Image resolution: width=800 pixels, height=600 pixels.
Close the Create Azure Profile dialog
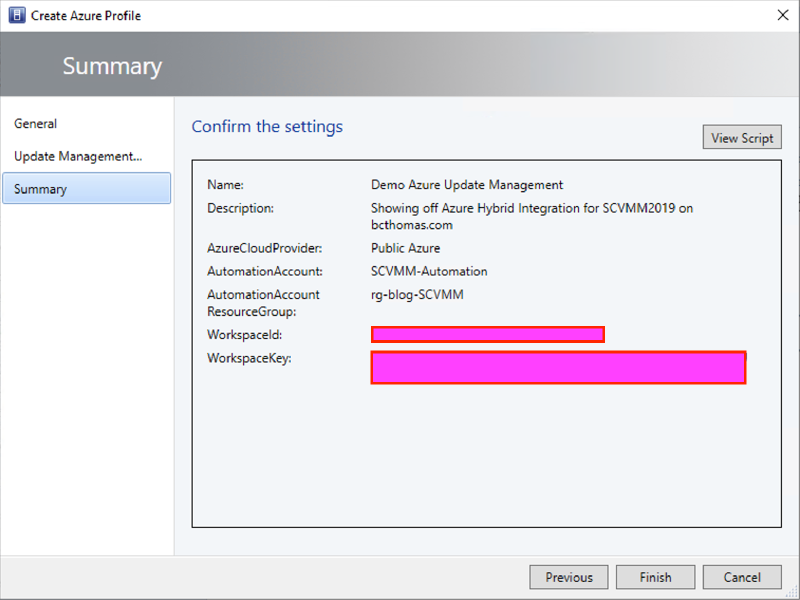780,15
